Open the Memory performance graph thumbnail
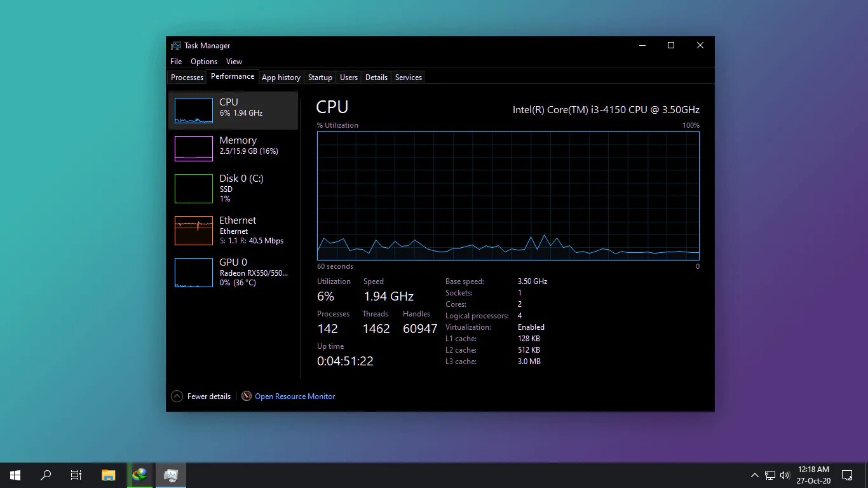Viewport: 868px width, 488px height. [194, 148]
